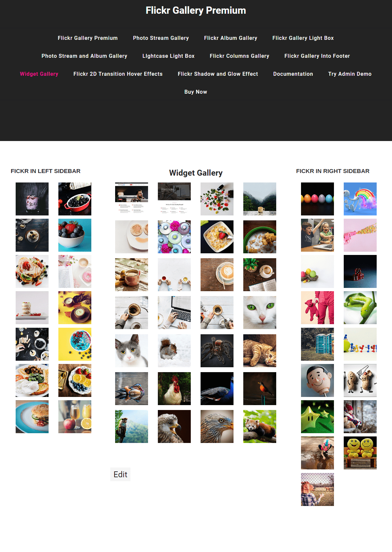This screenshot has width=392, height=552.
Task: View the tarantula spider thumbnail
Action: coord(217,351)
